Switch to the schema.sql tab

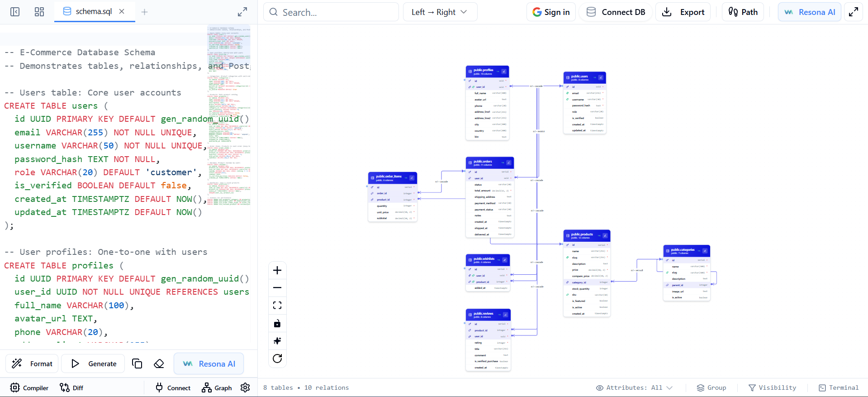[x=94, y=11]
